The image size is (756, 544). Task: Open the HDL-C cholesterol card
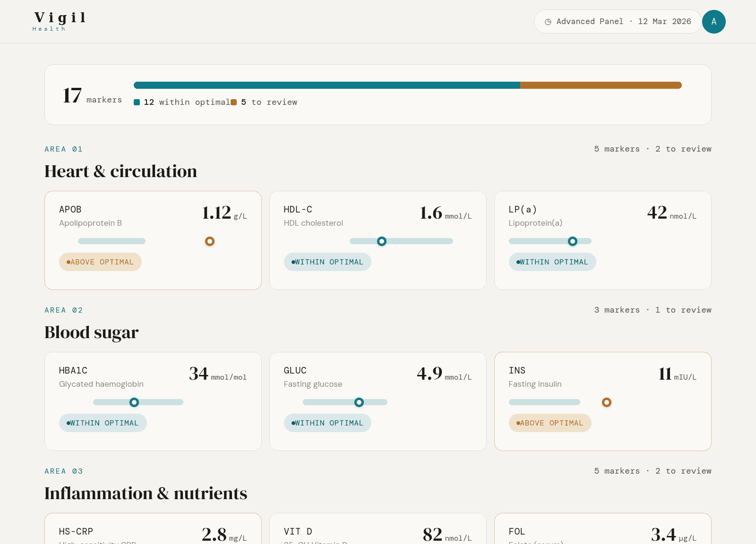378,240
